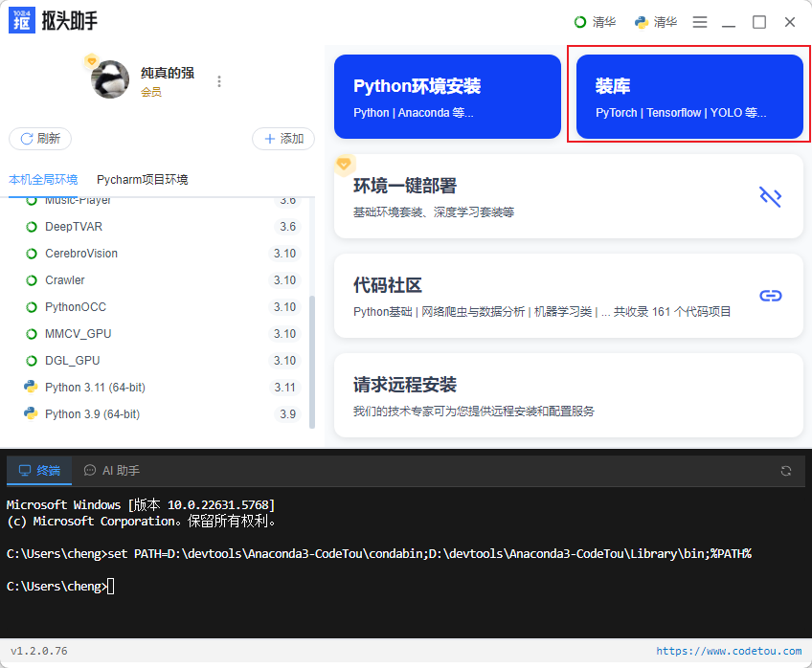
Task: Click the yellow crown badge on 环境一键部署 card
Action: click(345, 165)
